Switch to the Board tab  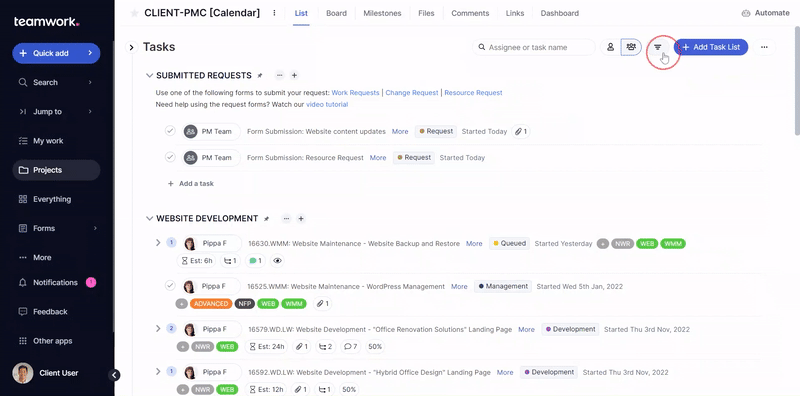tap(336, 13)
